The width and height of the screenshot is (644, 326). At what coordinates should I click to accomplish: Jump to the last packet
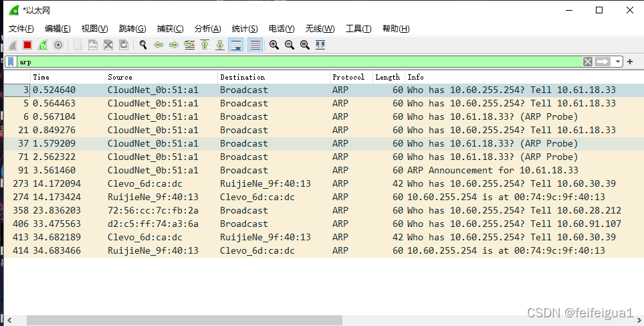[220, 45]
